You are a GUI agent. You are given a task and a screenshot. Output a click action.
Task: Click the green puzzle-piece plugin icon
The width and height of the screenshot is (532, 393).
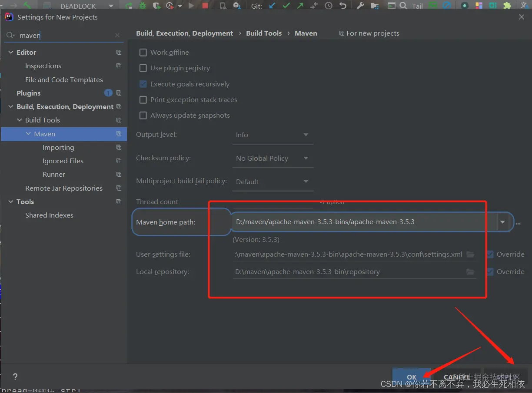[507, 6]
